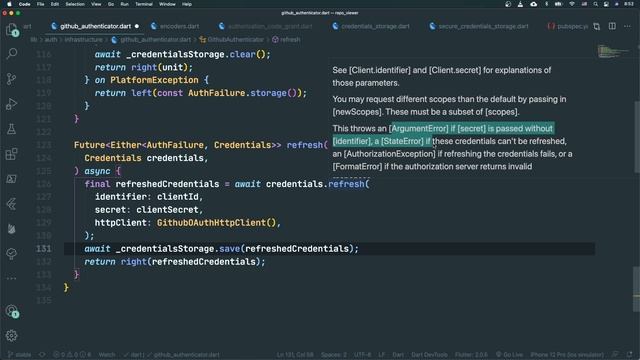This screenshot has width=640, height=360.
Task: Click 'return right(refreshedCredentials);' line
Action: [175, 262]
